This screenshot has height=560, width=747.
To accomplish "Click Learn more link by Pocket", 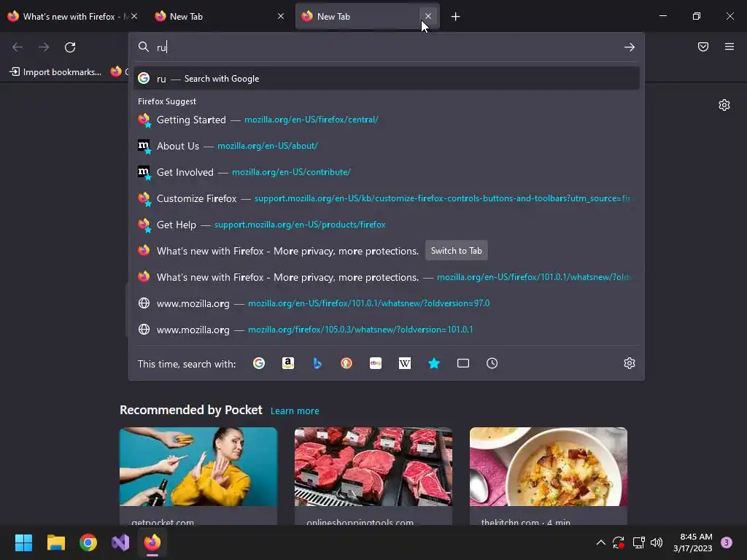I will pos(295,411).
